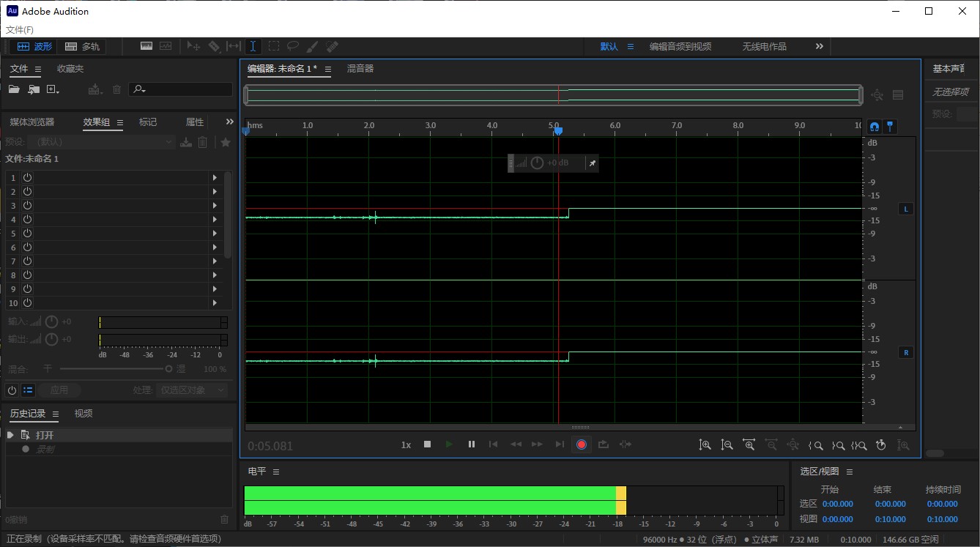Show the spectral frequency display

click(146, 46)
